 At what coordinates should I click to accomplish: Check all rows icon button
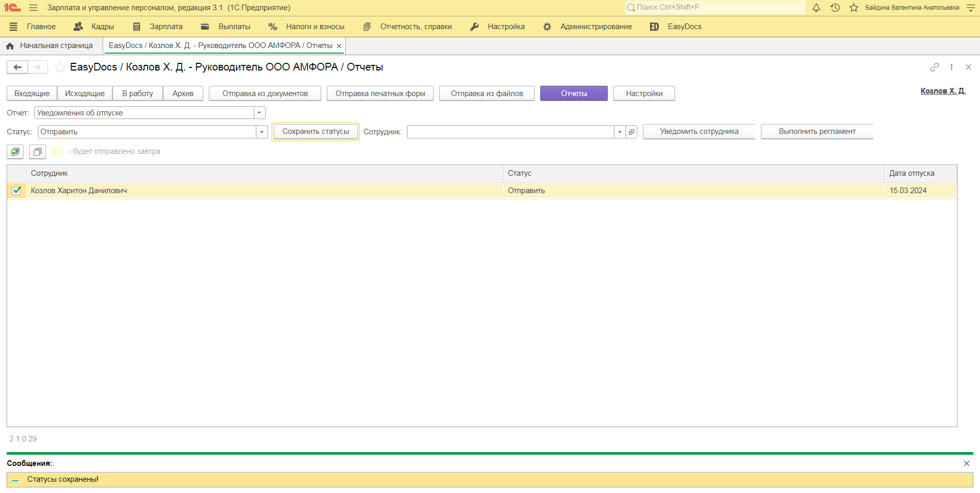pos(15,152)
